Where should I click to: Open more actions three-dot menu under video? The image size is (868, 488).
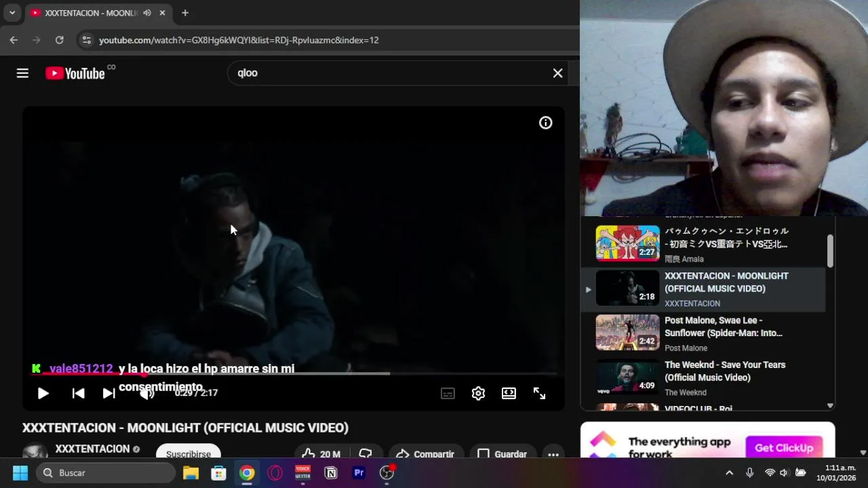553,454
